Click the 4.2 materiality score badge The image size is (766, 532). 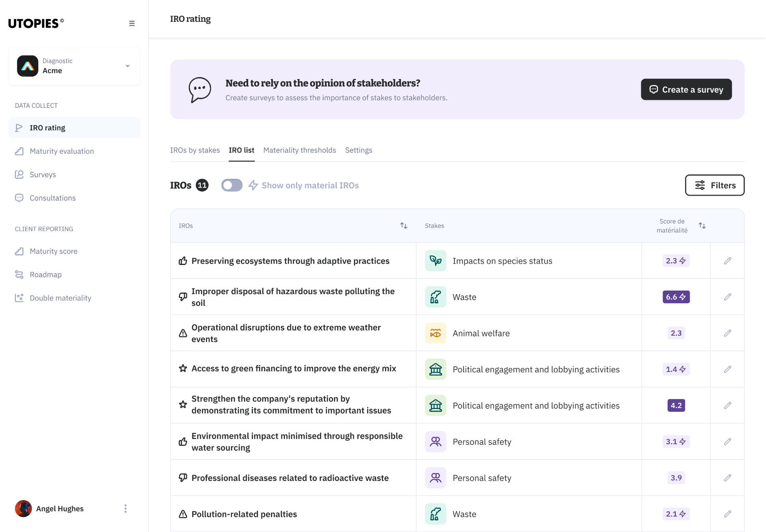click(x=676, y=405)
